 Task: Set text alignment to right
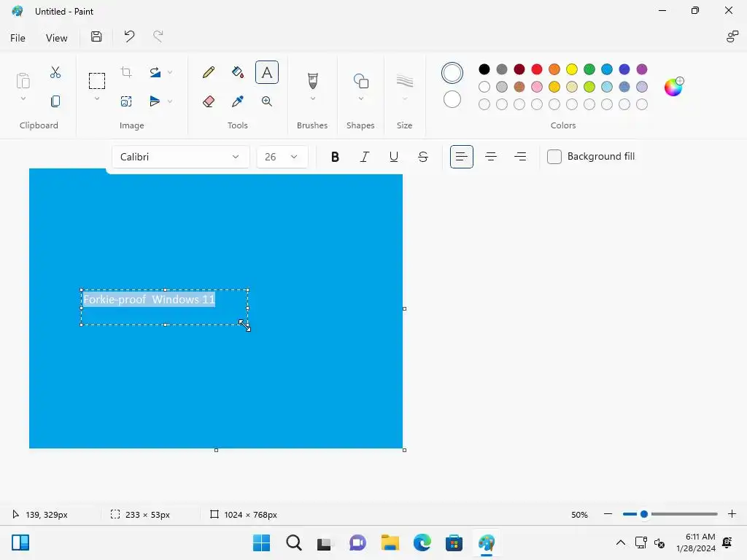tap(520, 157)
